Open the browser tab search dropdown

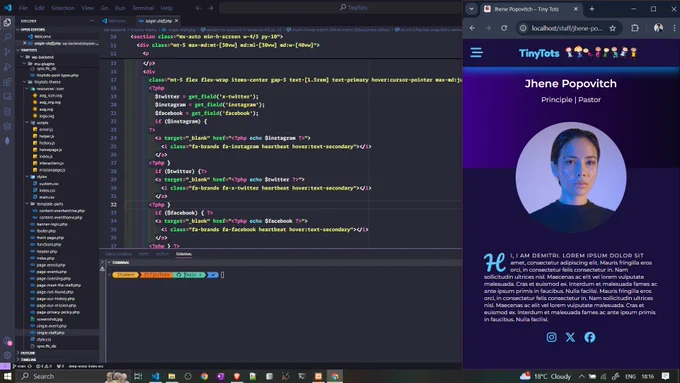471,9
